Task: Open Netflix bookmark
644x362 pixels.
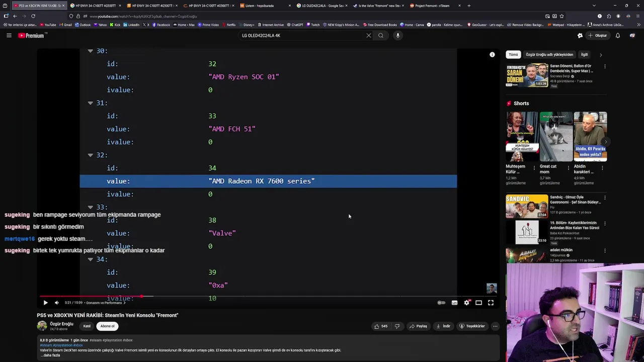Action: [x=229, y=25]
